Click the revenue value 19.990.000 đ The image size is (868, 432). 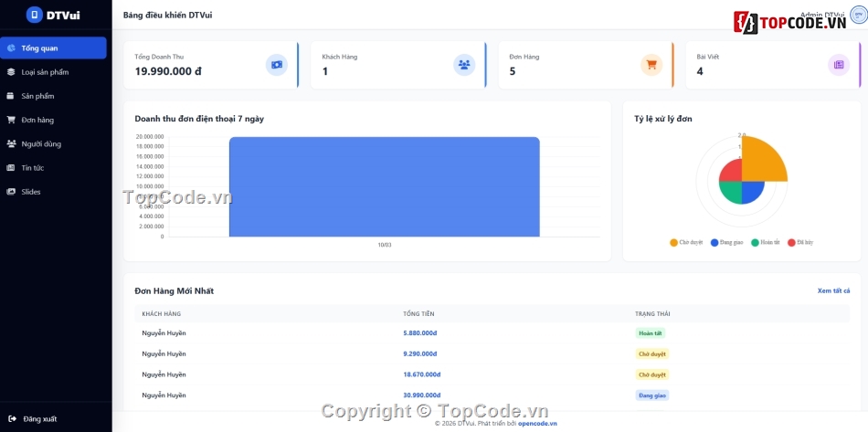(168, 71)
